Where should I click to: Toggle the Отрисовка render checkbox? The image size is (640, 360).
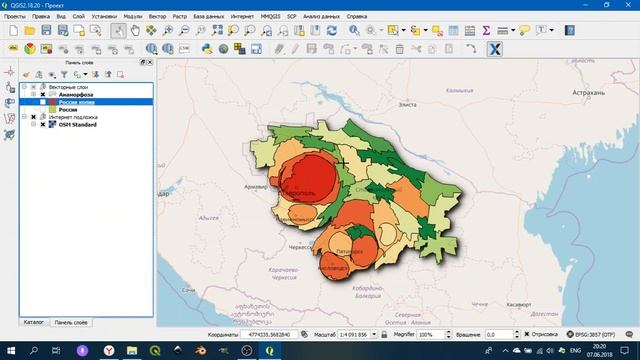[x=527, y=334]
